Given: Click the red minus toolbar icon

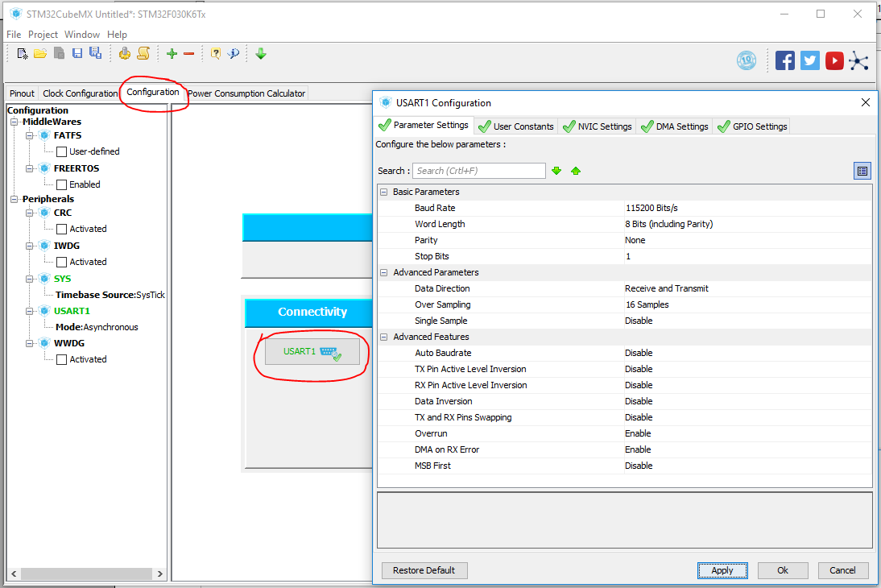Looking at the screenshot, I should tap(188, 53).
